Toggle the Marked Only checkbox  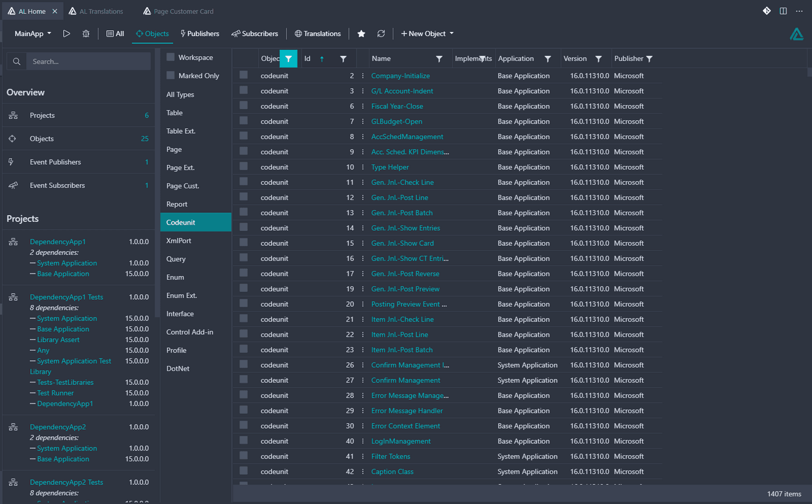pos(171,75)
